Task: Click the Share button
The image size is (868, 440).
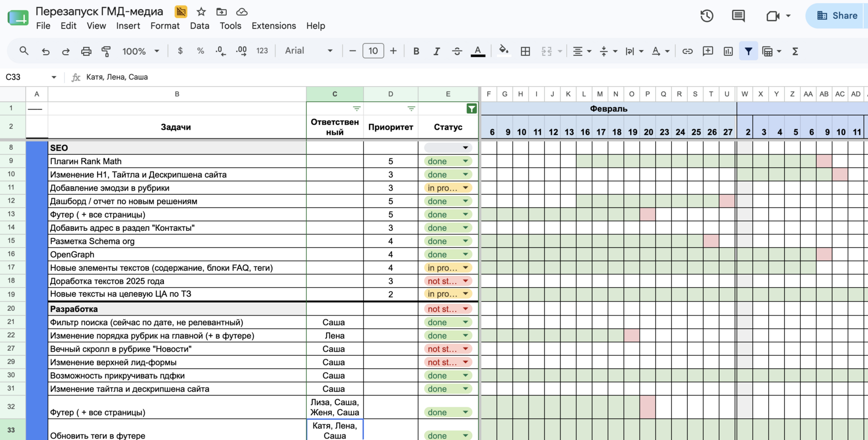Action: coord(837,16)
